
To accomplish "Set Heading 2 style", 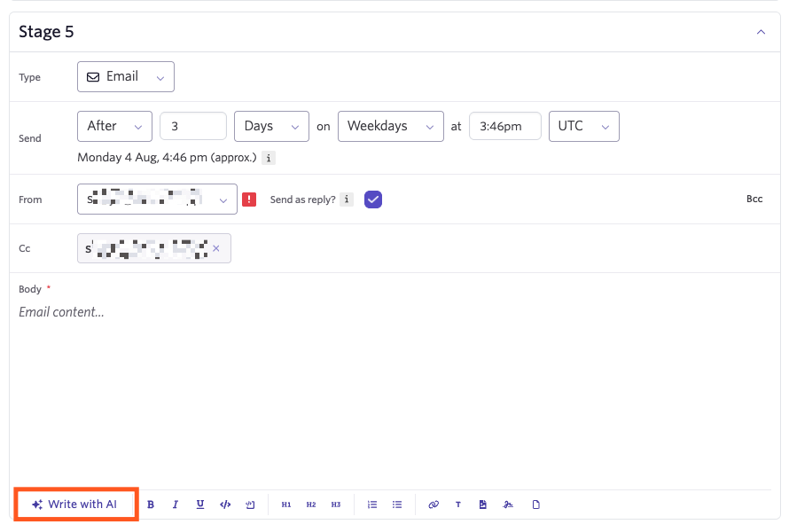I will pyautogui.click(x=311, y=505).
